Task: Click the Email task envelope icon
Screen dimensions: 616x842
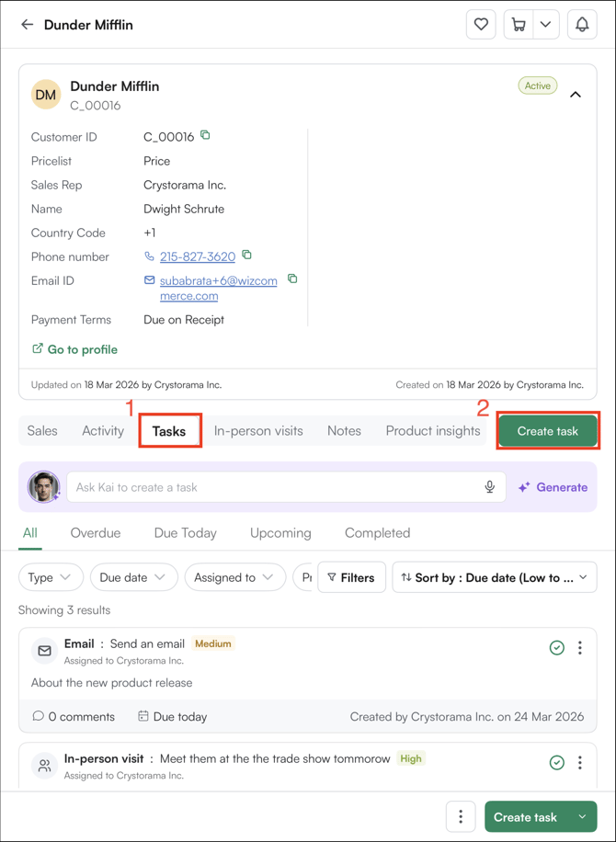Action: coord(44,651)
